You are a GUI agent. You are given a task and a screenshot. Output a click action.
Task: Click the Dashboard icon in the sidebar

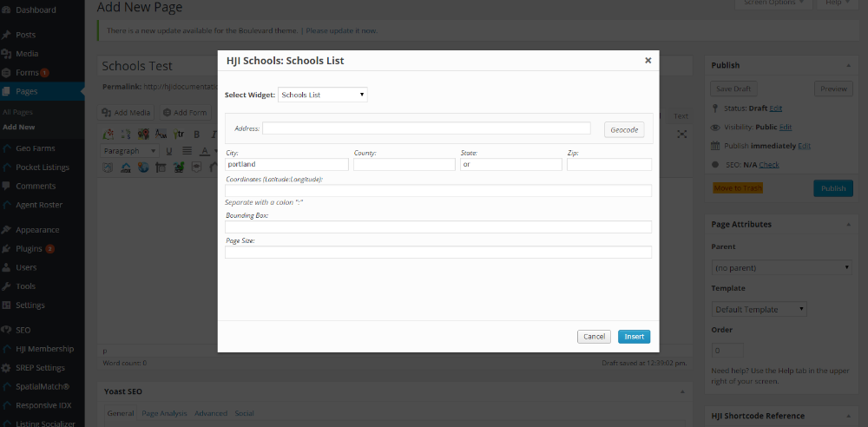pyautogui.click(x=6, y=10)
